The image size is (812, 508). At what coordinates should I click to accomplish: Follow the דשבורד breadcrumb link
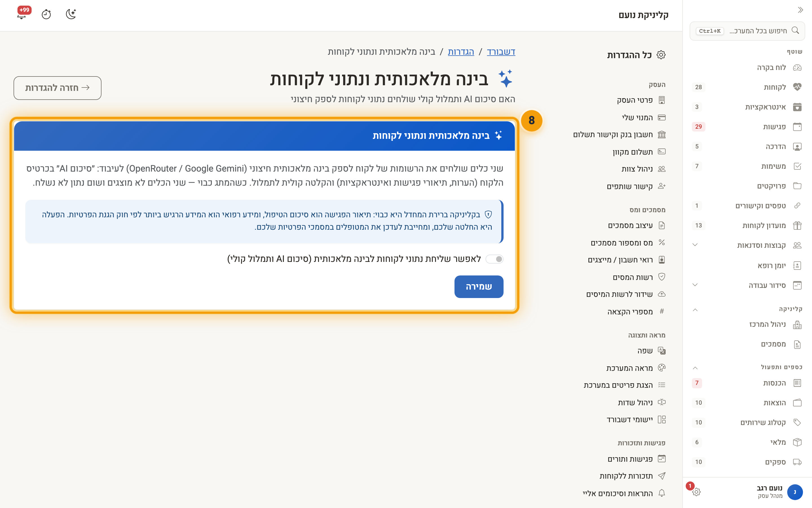pyautogui.click(x=501, y=52)
